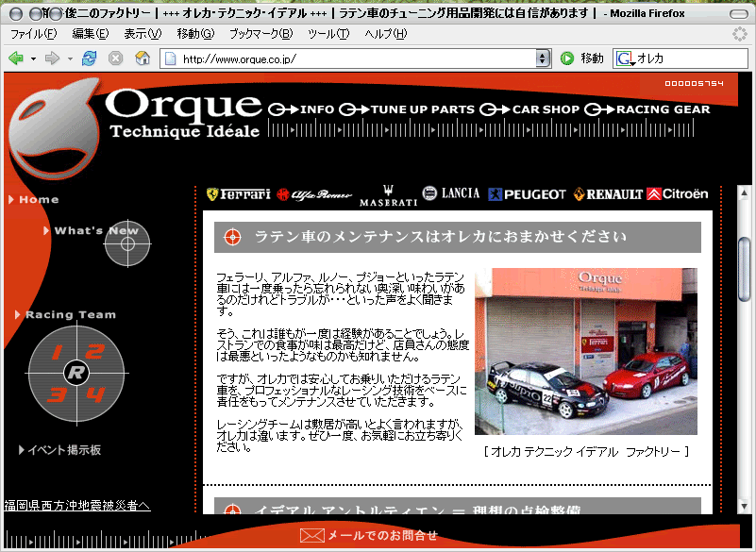Click the scrollbar down arrow
Viewport: 756px width, 552px height.
pyautogui.click(x=744, y=506)
